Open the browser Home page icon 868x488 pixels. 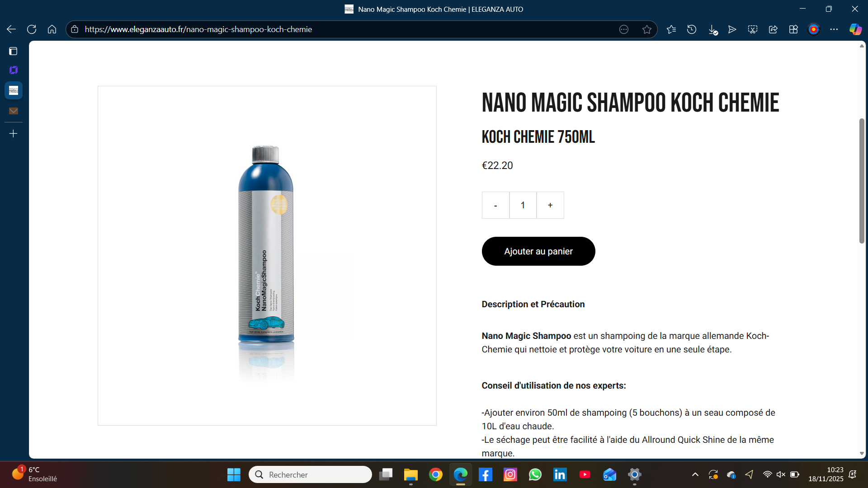point(52,29)
